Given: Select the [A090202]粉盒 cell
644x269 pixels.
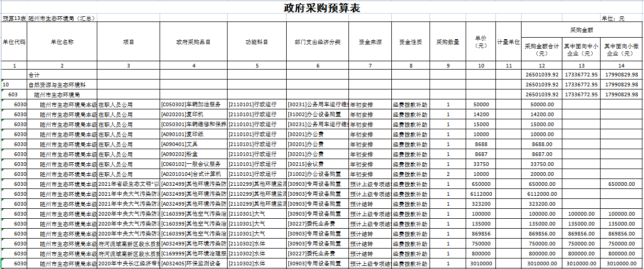Looking at the screenshot, I should (194, 154).
